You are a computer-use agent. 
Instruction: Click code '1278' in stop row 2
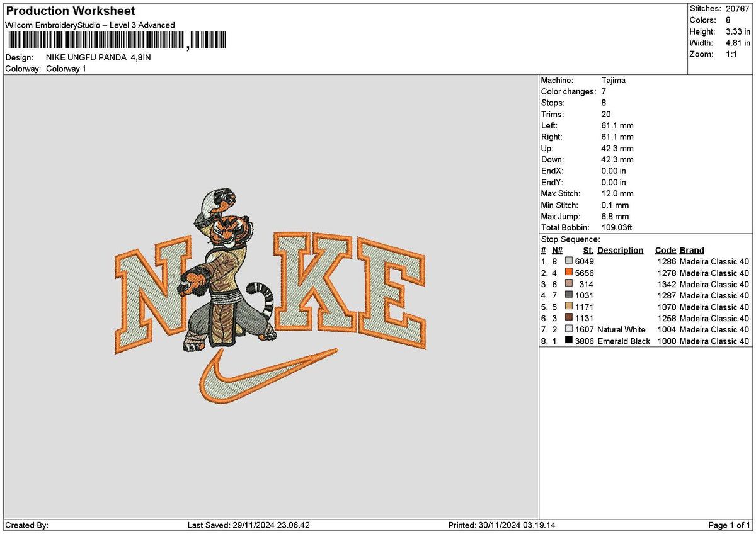(x=667, y=273)
